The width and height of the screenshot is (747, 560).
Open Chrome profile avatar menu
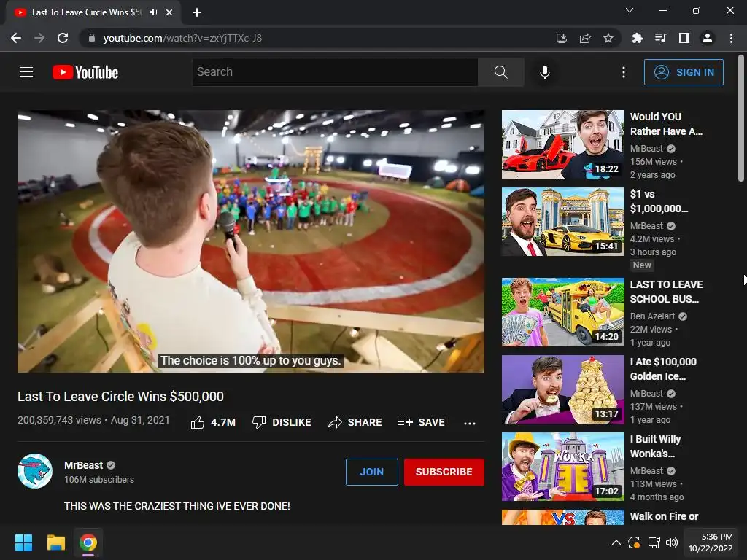pos(708,38)
